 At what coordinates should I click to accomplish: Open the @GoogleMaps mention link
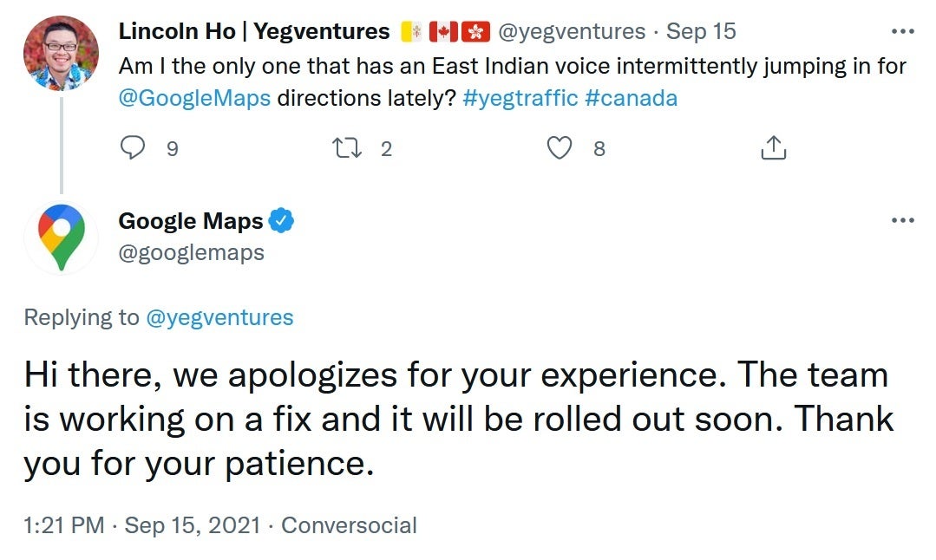coord(194,98)
